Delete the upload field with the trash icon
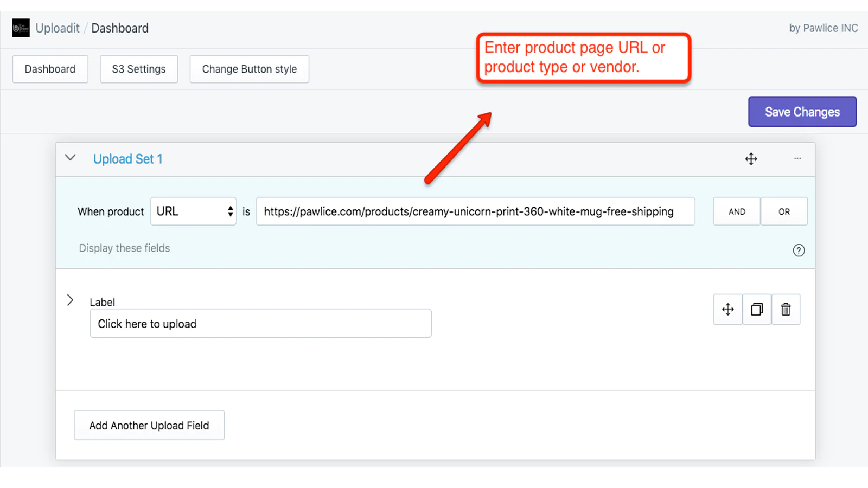 [x=786, y=310]
